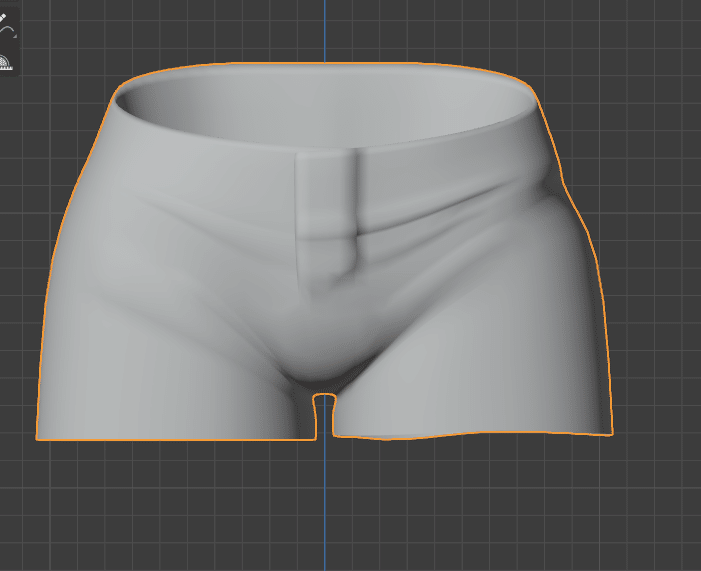Select the shorts mesh in the viewport
The height and width of the screenshot is (571, 701).
click(324, 251)
